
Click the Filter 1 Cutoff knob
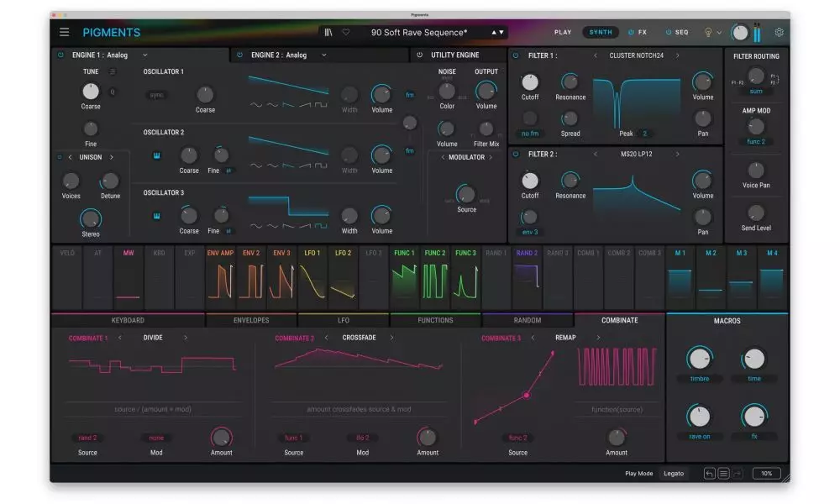[x=530, y=82]
